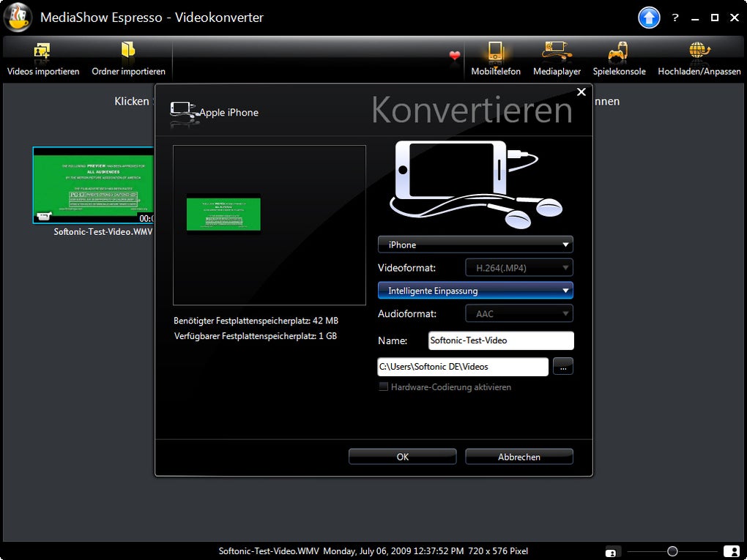Open the Audioformat AAC dropdown
Screen dimensions: 747x560
click(519, 313)
